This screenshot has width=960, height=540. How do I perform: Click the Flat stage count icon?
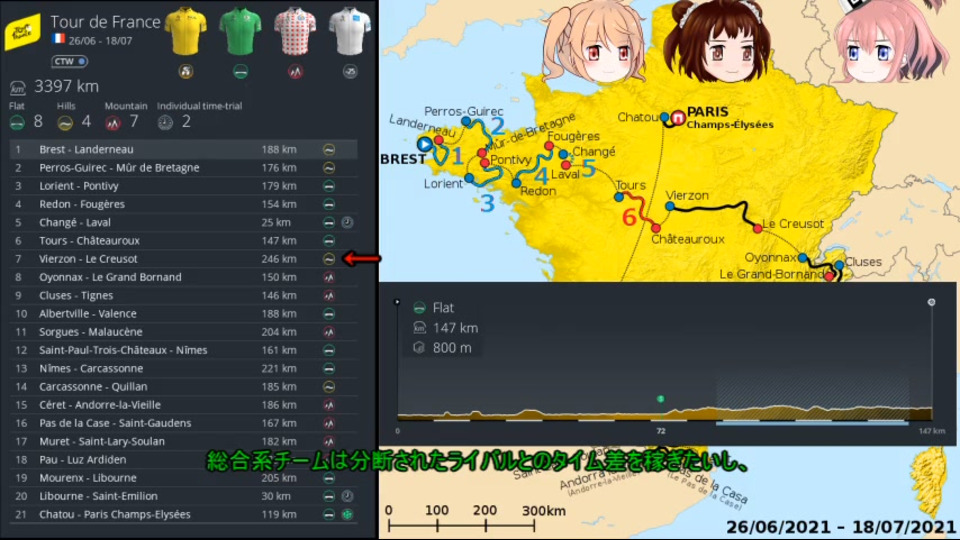tap(17, 122)
